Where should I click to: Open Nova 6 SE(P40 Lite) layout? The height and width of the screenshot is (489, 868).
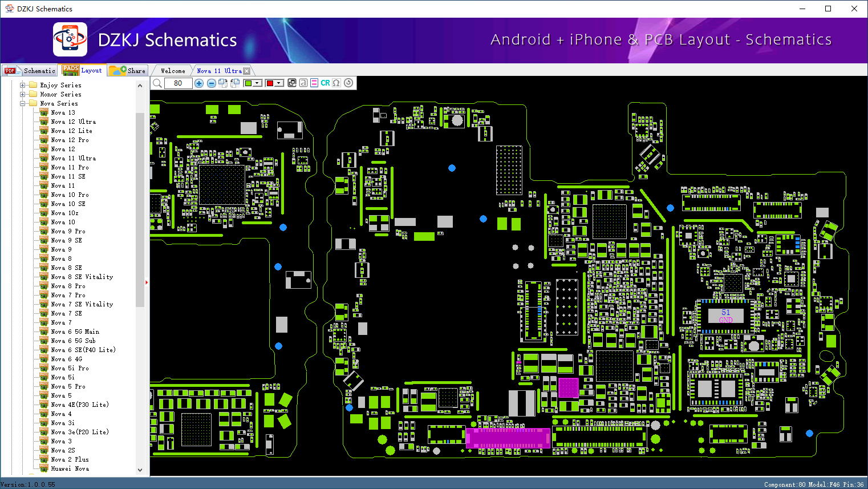click(x=83, y=350)
